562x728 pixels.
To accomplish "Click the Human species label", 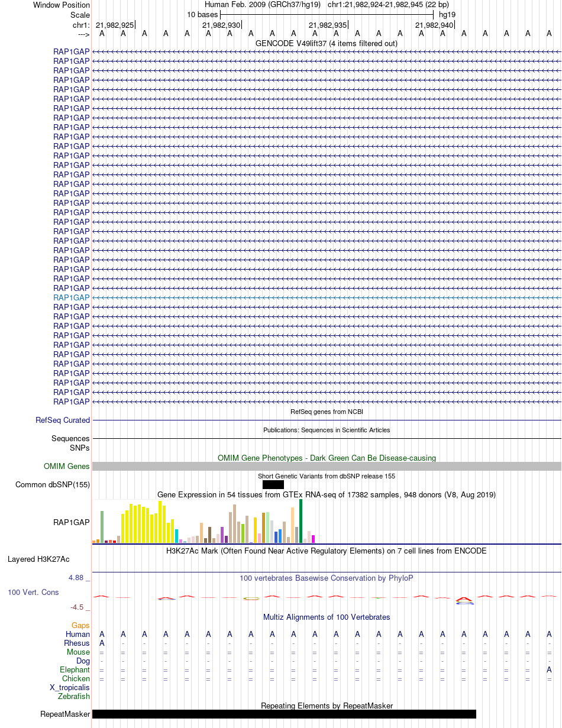I will (78, 634).
